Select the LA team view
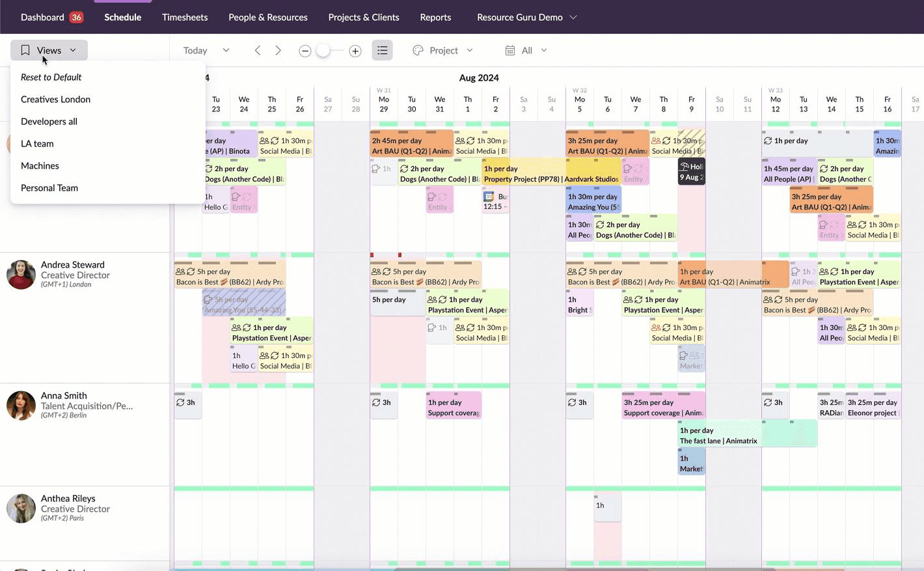 [x=37, y=143]
